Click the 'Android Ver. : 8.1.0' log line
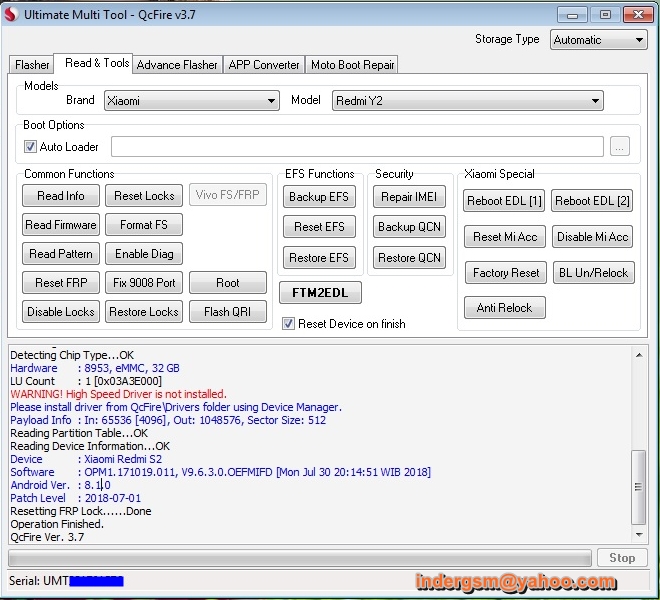This screenshot has width=660, height=600. 60,485
